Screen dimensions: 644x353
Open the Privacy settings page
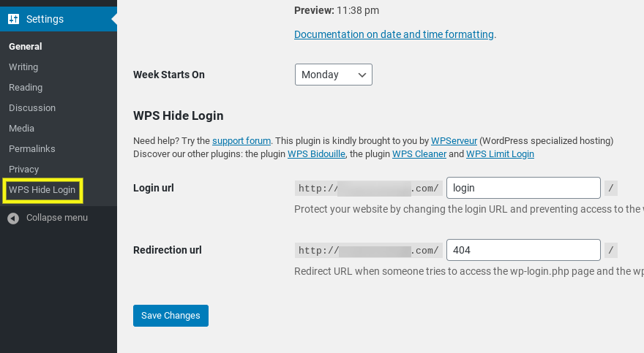24,170
